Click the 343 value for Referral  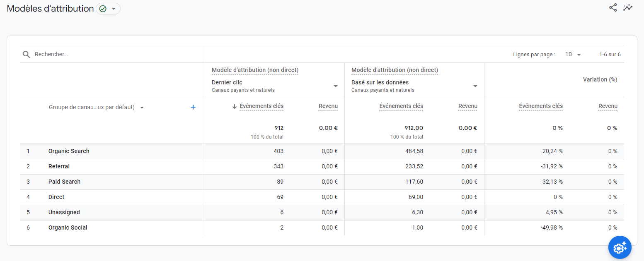[278, 166]
